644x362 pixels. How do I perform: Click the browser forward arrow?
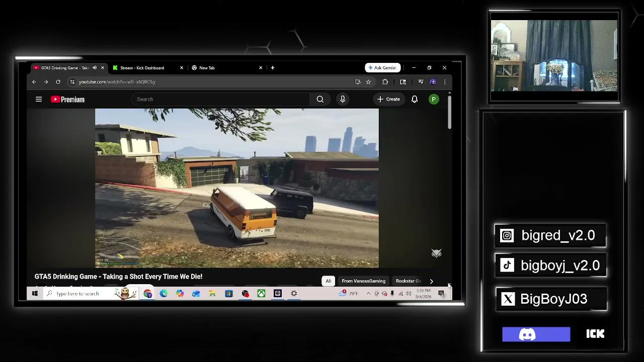coord(46,82)
